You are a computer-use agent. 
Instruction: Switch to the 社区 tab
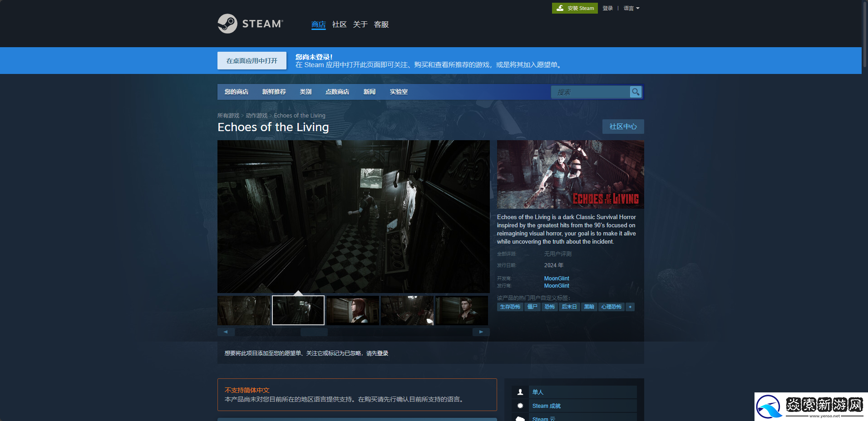point(339,24)
